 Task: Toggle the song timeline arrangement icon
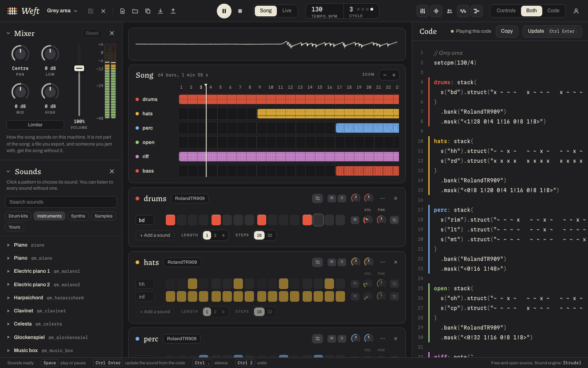[477, 11]
